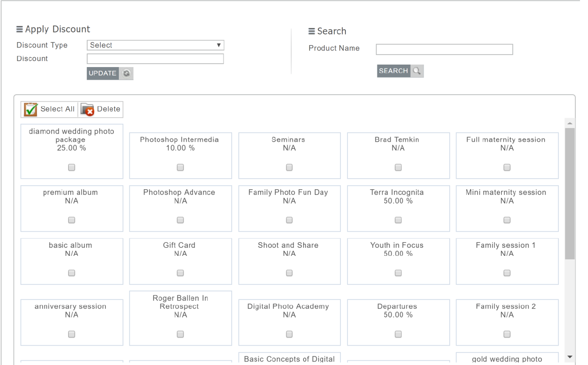Image resolution: width=588 pixels, height=365 pixels.
Task: Click the Discount input field
Action: click(x=155, y=59)
